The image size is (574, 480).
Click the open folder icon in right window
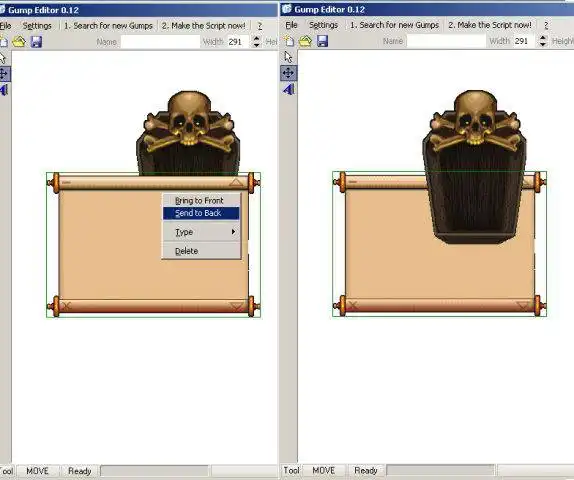[x=305, y=41]
